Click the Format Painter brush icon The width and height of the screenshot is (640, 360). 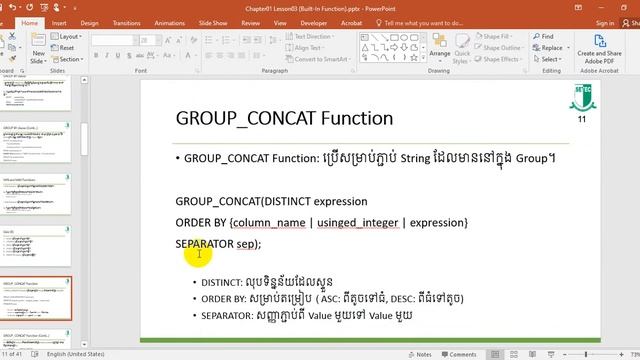pos(12,59)
